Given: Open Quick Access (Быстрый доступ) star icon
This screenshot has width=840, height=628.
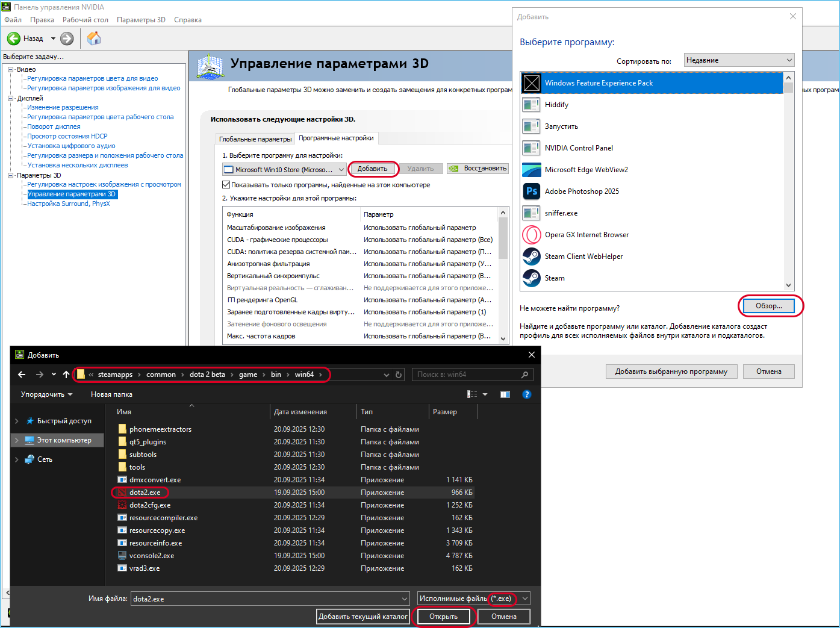Looking at the screenshot, I should pos(30,421).
